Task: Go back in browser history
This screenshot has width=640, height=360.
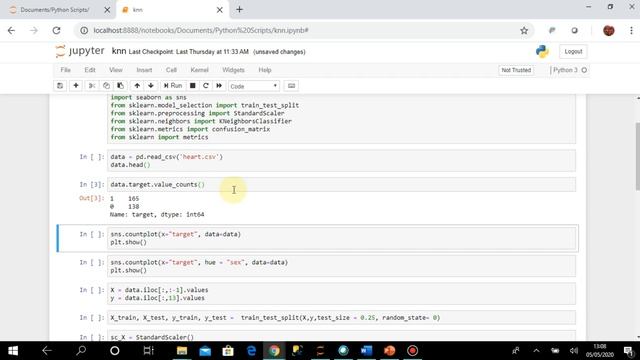Action: (x=11, y=31)
